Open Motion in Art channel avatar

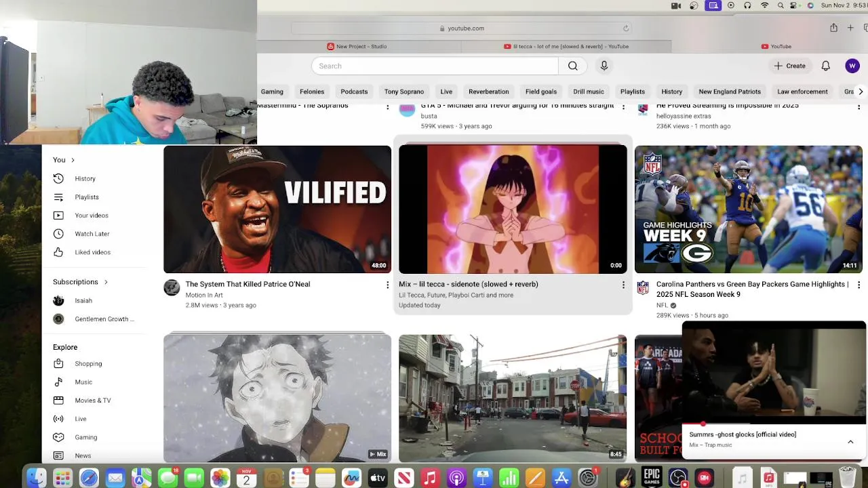[172, 288]
